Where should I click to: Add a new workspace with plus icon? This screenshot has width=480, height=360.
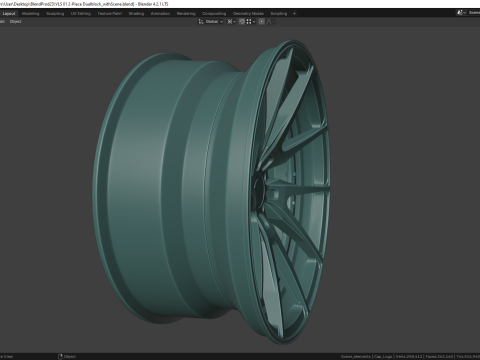pos(294,14)
